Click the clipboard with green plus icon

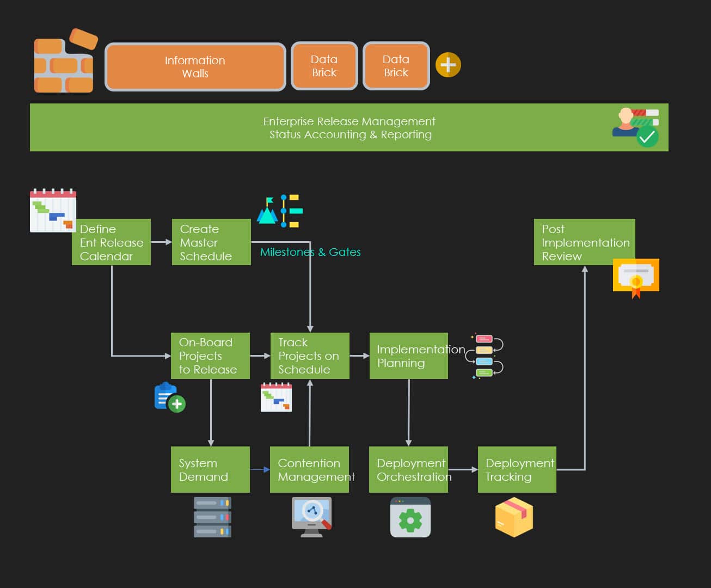tap(170, 397)
